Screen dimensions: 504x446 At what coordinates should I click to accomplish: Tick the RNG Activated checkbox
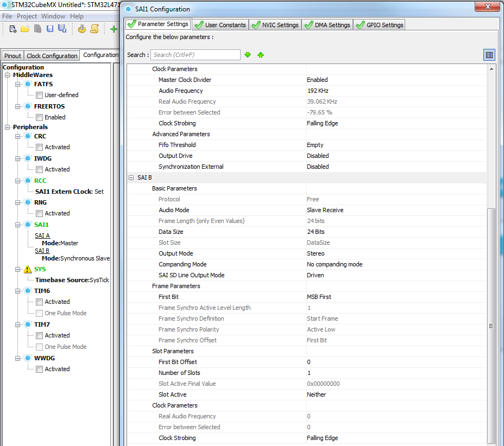pos(40,213)
